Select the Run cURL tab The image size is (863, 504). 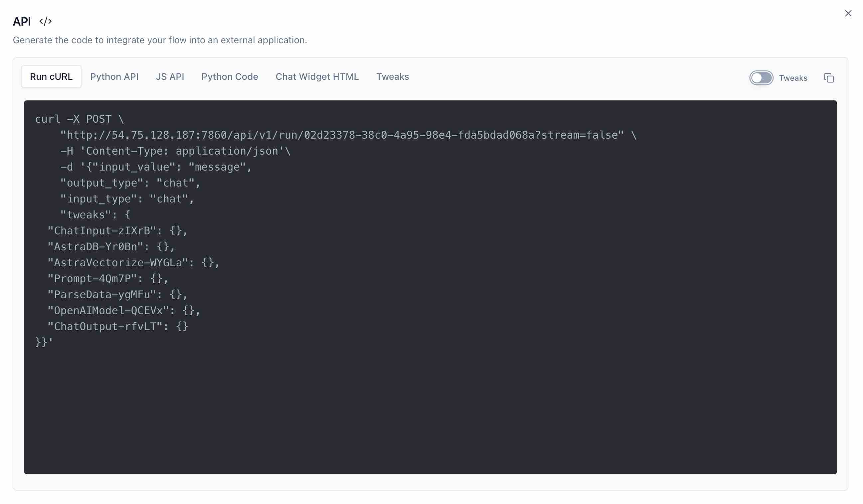click(51, 77)
